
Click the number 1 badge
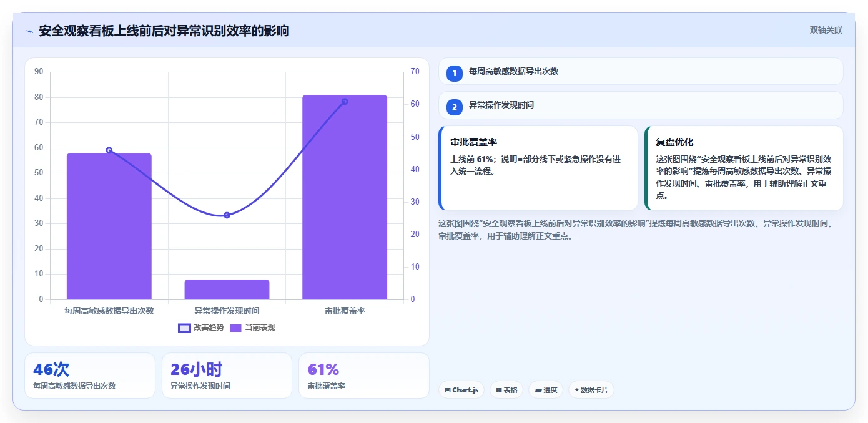[x=455, y=73]
